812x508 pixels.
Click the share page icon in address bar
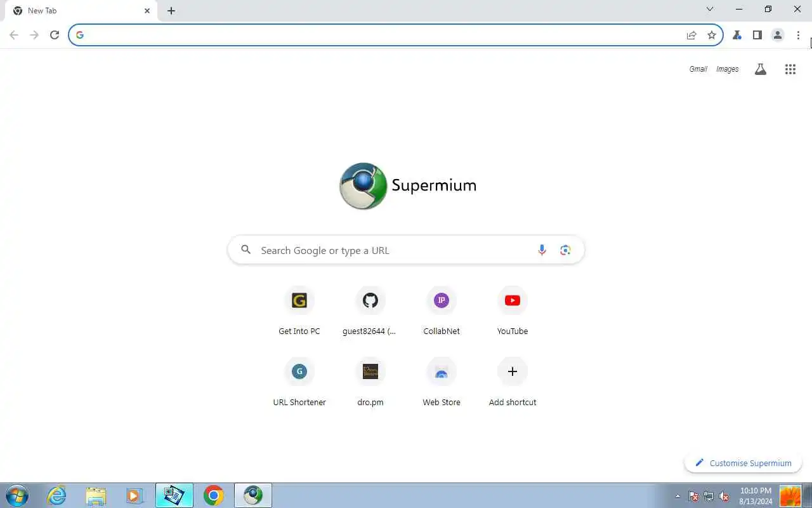(x=691, y=35)
